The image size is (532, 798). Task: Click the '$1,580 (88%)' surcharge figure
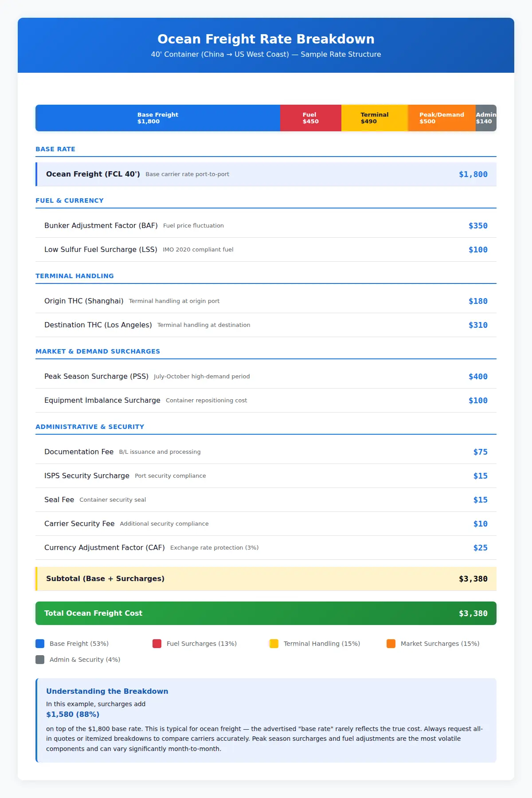coord(73,714)
